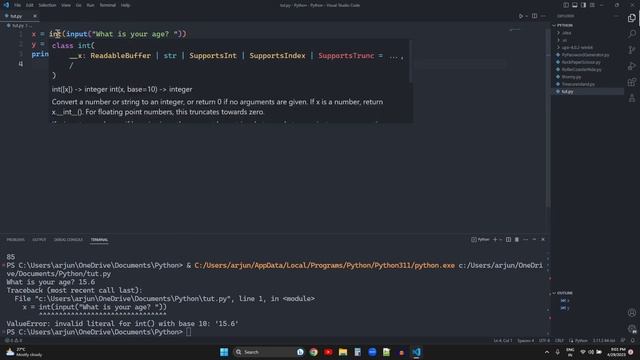The image size is (640, 360).
Task: Open TreasureIsland.py from explorer
Action: (x=578, y=84)
